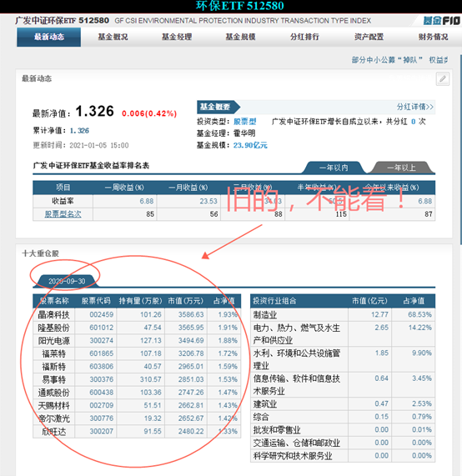Click one-month return value 23.53
462x476 pixels.
click(208, 201)
